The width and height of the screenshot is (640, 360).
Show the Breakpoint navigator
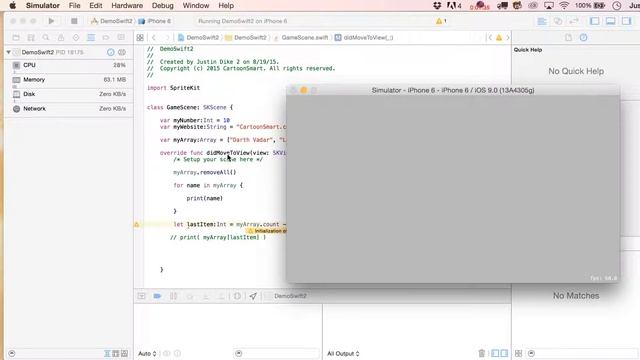[106, 38]
